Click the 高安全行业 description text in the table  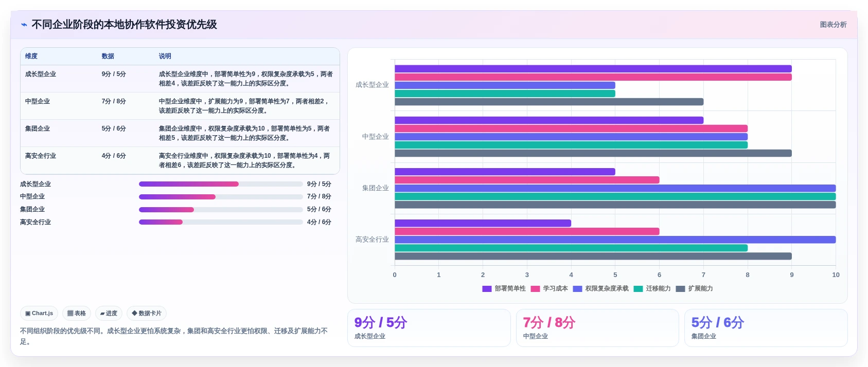click(x=245, y=160)
